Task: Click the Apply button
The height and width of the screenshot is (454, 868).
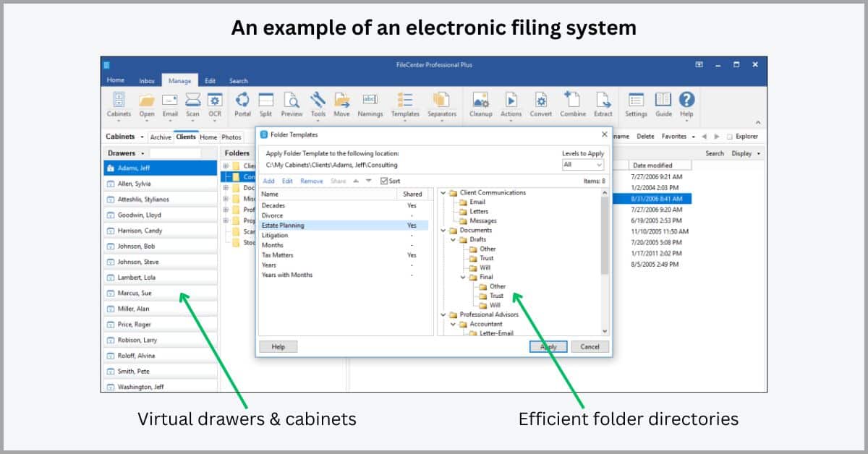Action: 548,347
